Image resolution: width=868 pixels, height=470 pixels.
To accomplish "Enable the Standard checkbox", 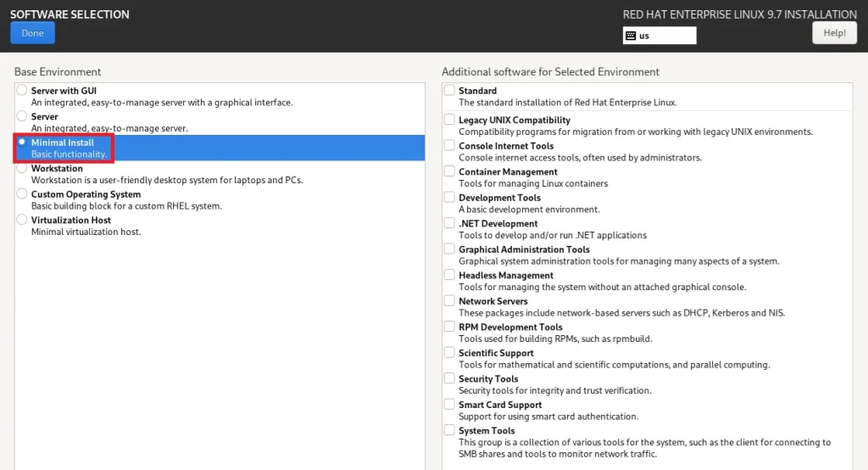I will coord(449,91).
